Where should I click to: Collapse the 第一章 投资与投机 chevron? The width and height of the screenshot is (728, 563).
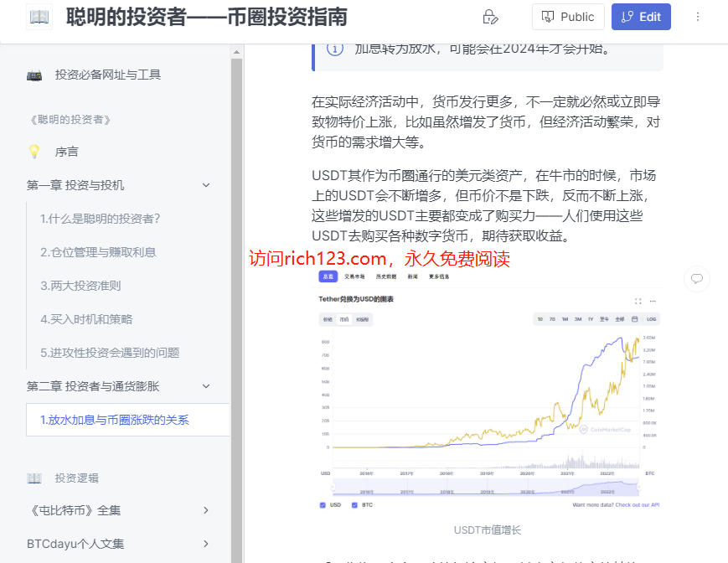point(206,185)
